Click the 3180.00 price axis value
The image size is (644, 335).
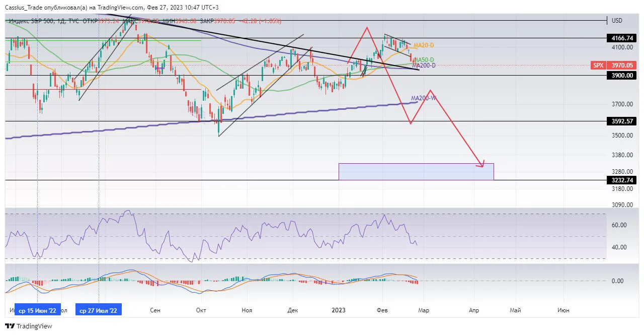tap(622, 189)
